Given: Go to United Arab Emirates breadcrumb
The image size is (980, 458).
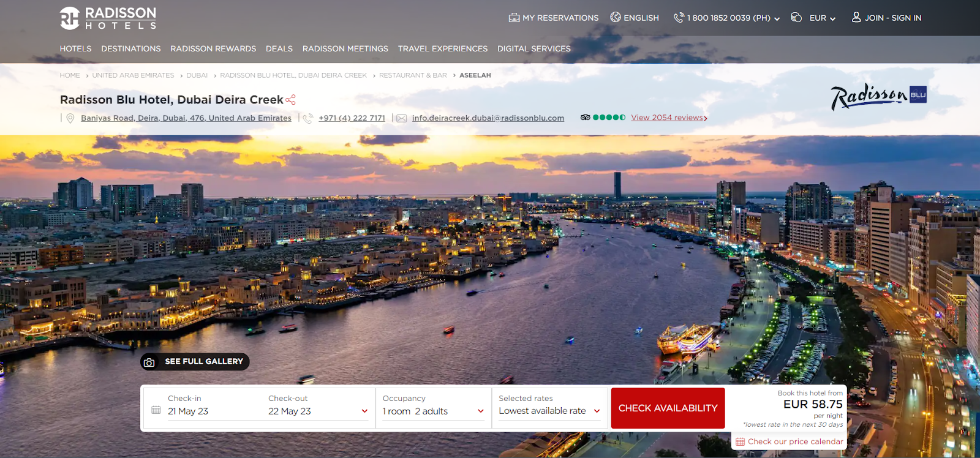Looking at the screenshot, I should coord(133,75).
